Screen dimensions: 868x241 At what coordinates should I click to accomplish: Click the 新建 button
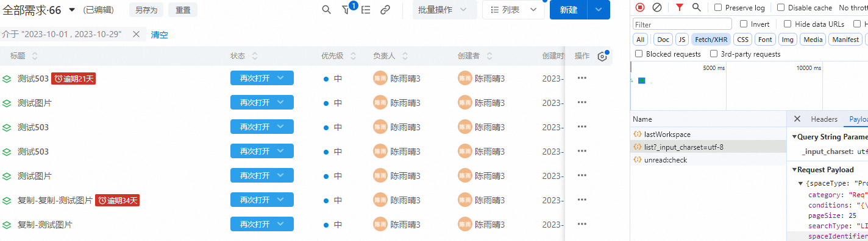[568, 10]
